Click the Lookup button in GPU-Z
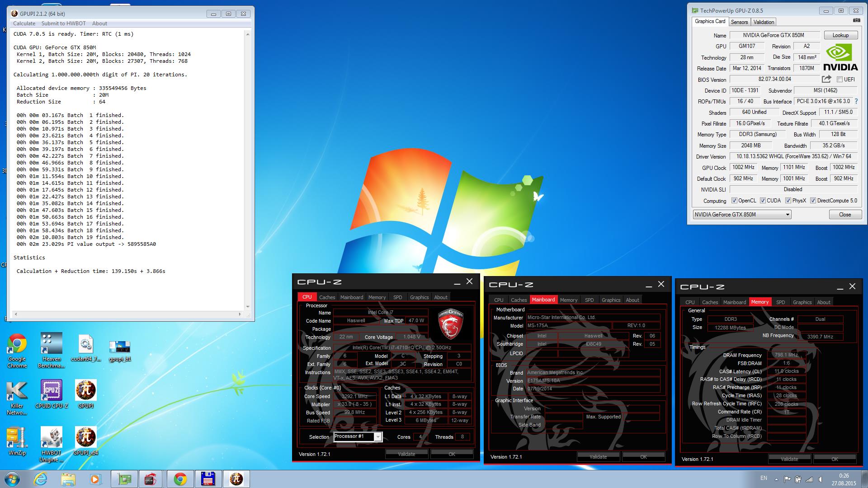Viewport: 868px width, 488px height. 840,35
